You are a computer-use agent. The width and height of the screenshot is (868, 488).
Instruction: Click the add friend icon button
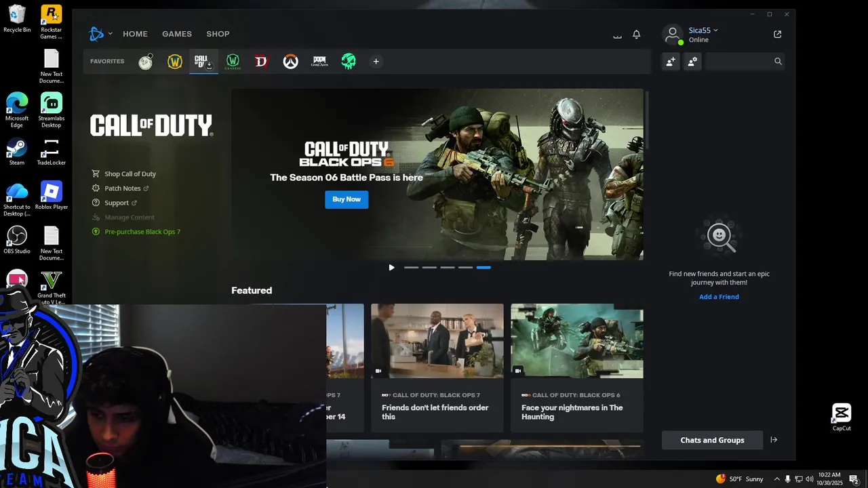pos(671,62)
